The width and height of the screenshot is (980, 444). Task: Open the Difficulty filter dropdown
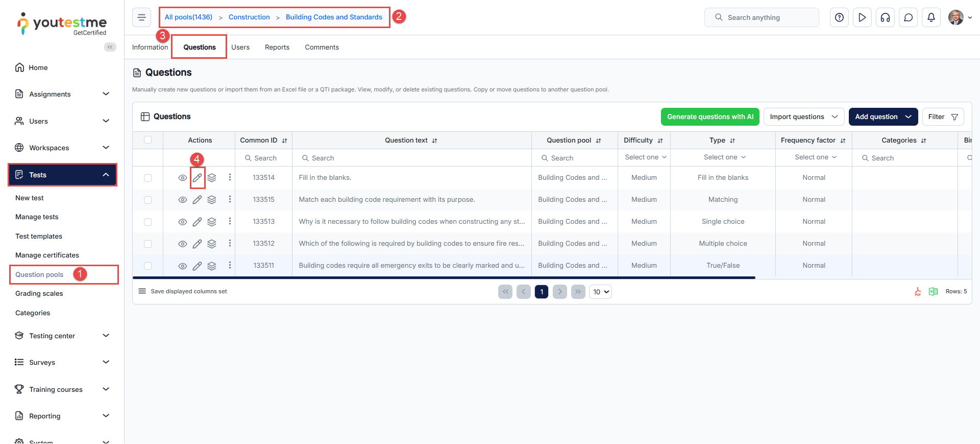tap(645, 157)
